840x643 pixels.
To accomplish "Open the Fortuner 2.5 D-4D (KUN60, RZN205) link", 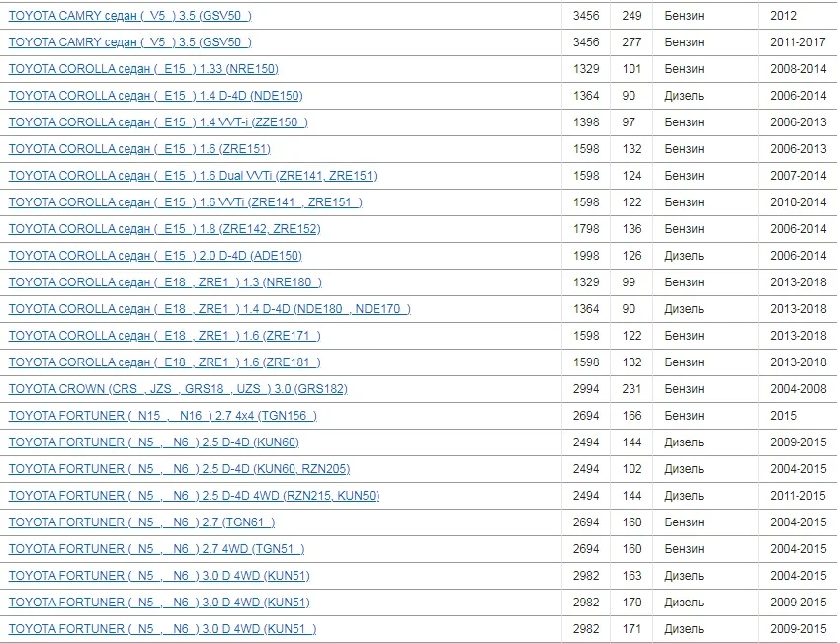I will pos(180,469).
